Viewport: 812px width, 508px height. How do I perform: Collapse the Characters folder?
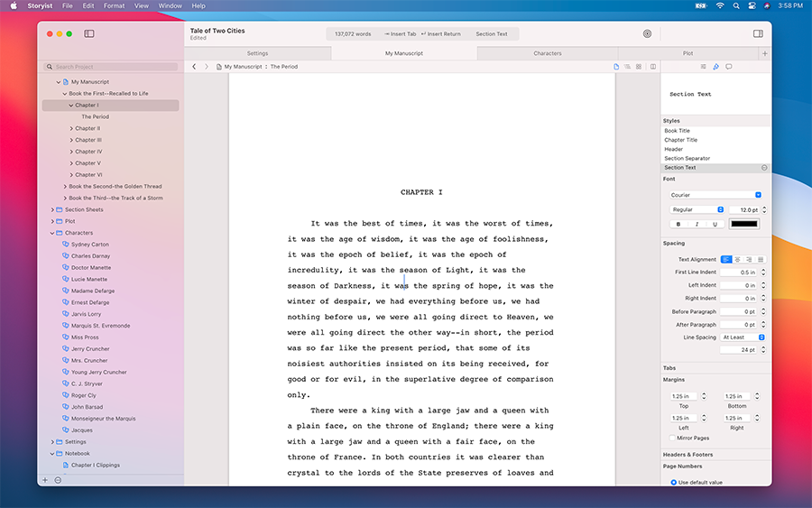(52, 233)
